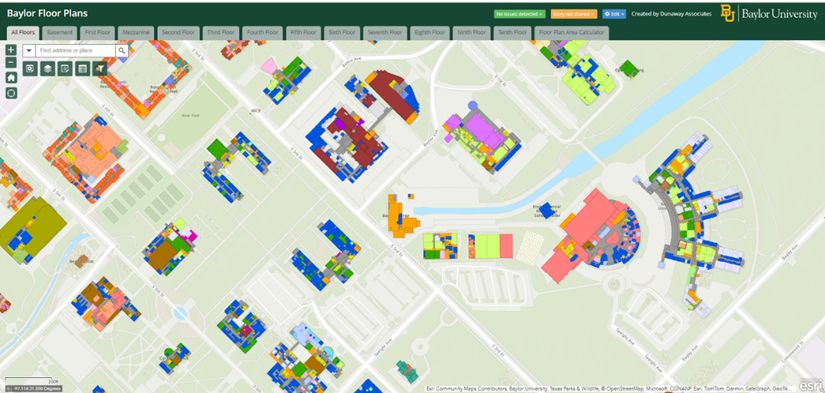
Task: Zoom in on the map
Action: coord(11,50)
